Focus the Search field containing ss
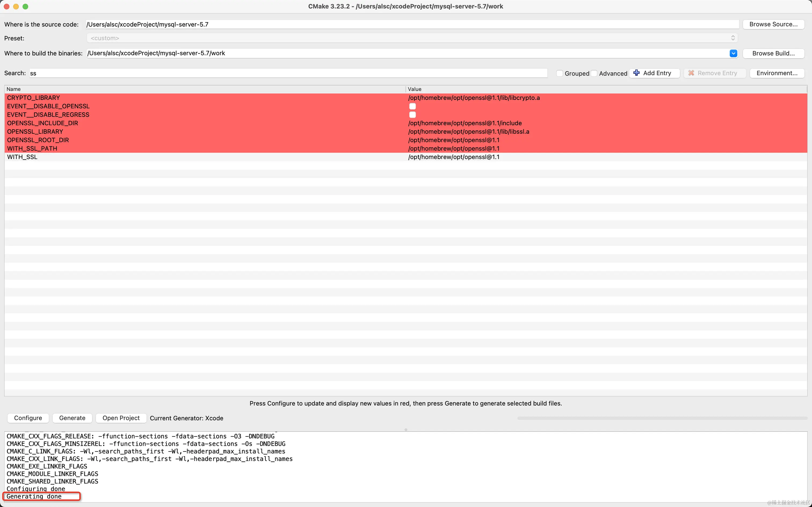Screen dimensions: 812x507 coord(288,73)
